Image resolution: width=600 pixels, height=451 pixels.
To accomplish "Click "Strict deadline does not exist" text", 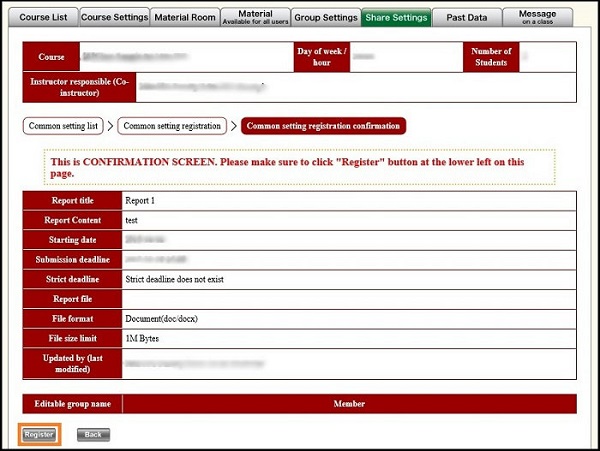I will (x=174, y=279).
